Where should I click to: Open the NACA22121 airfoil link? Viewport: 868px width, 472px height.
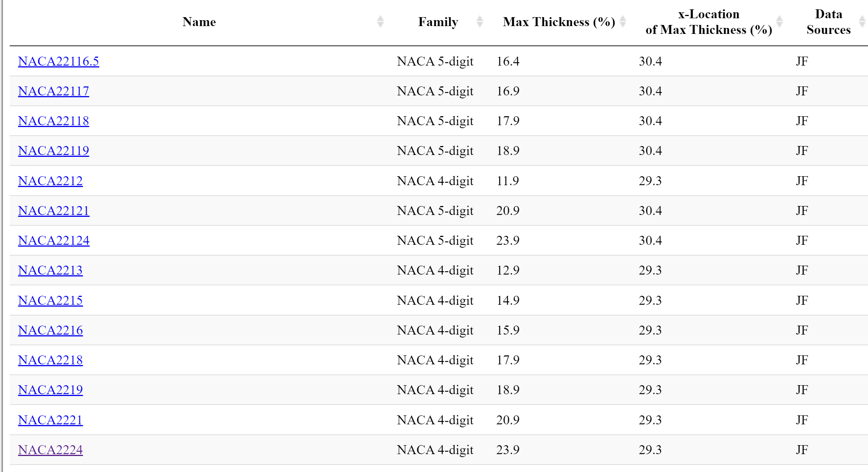(x=54, y=211)
